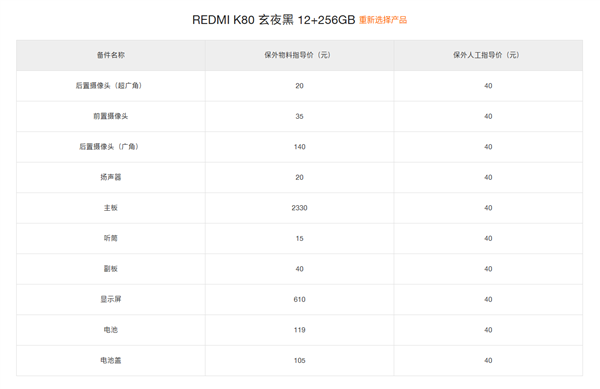Select material price 140 for 后置摄像头（广角）
600x389 pixels.
300,147
